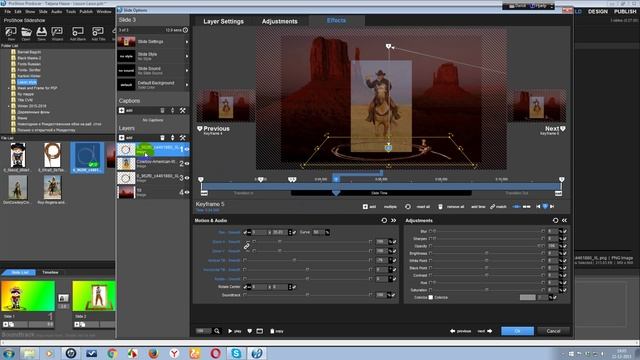Toggle Opacity keyframe checkmark on right
640x360 pixels.
tap(565, 246)
